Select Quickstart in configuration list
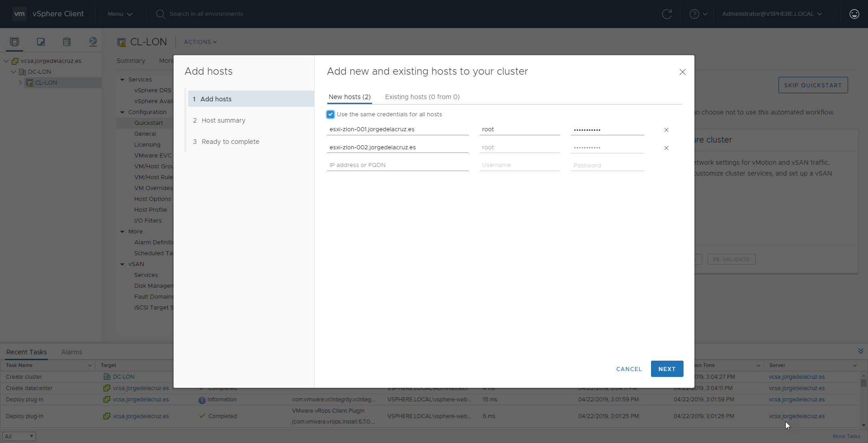The height and width of the screenshot is (443, 868). click(149, 123)
